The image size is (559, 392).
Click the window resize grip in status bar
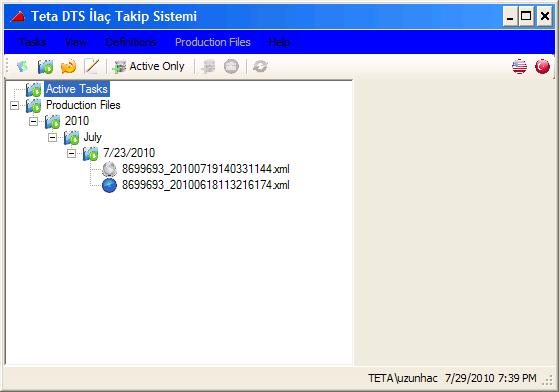(x=547, y=380)
